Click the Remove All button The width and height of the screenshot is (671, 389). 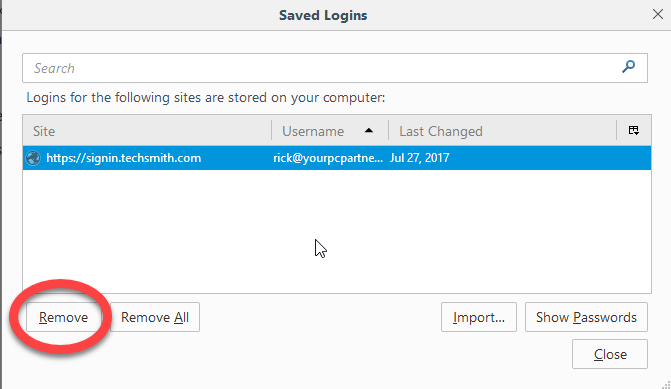point(155,317)
